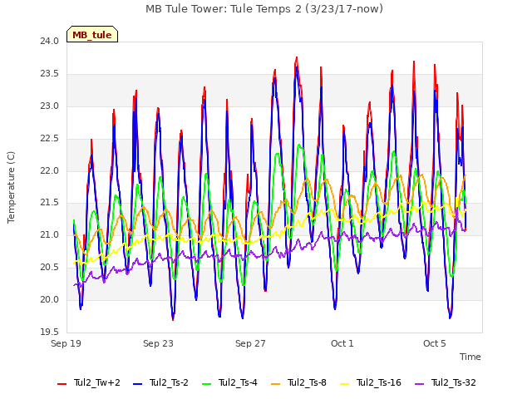The width and height of the screenshot is (532, 399).
Task: Click the 23.5 y-axis tick label
Action: coord(50,74)
